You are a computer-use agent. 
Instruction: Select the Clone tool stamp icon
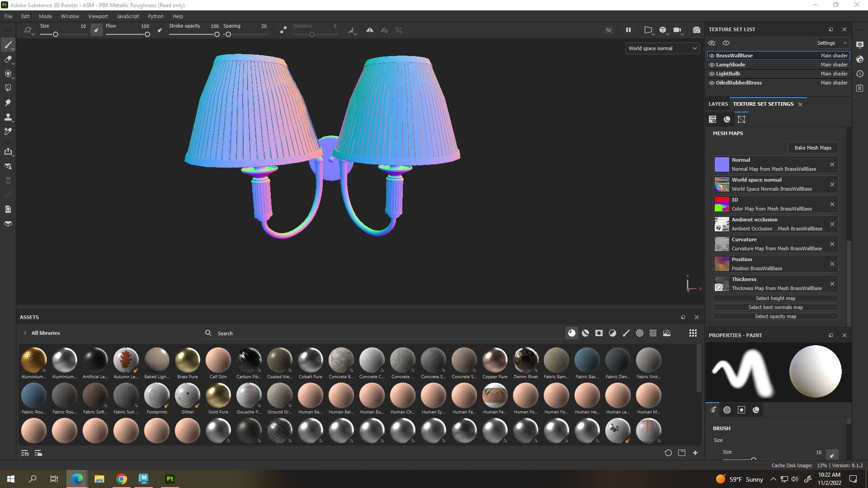pos(8,117)
